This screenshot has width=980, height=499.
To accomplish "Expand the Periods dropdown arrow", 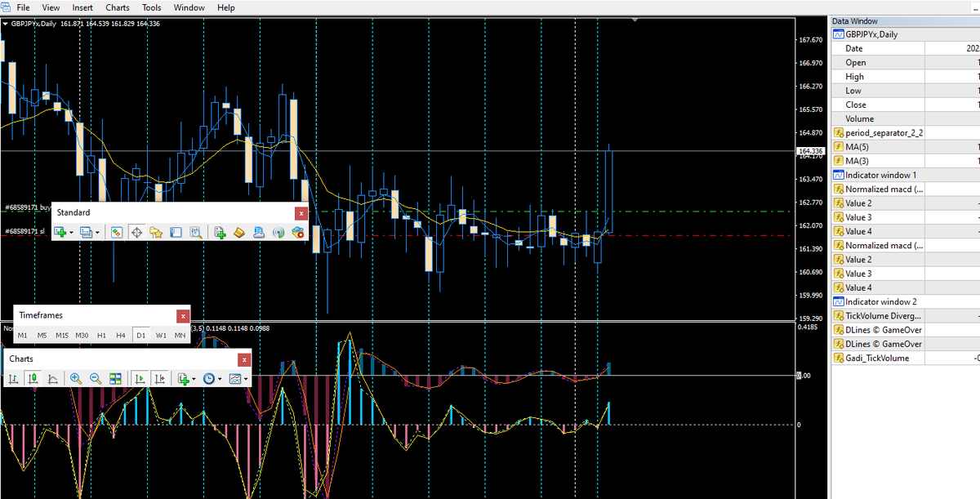I will coord(220,380).
